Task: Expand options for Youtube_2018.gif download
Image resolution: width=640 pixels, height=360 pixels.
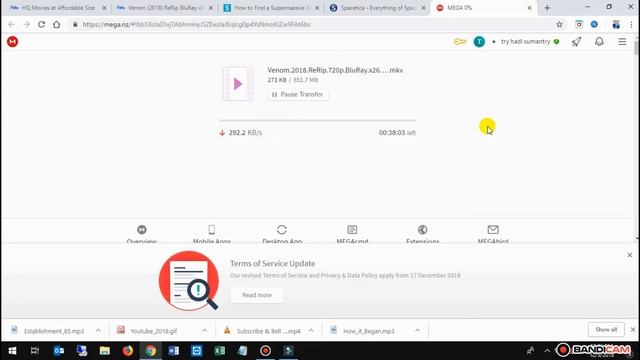Action: point(204,331)
